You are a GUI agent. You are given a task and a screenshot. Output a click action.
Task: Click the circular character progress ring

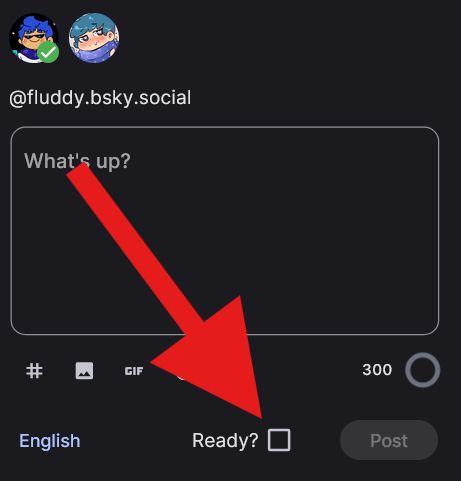pos(422,370)
